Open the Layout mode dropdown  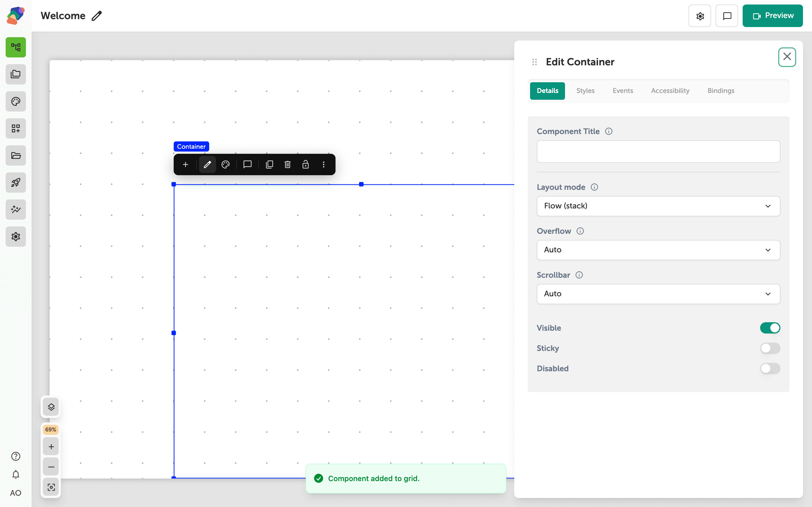pyautogui.click(x=658, y=206)
